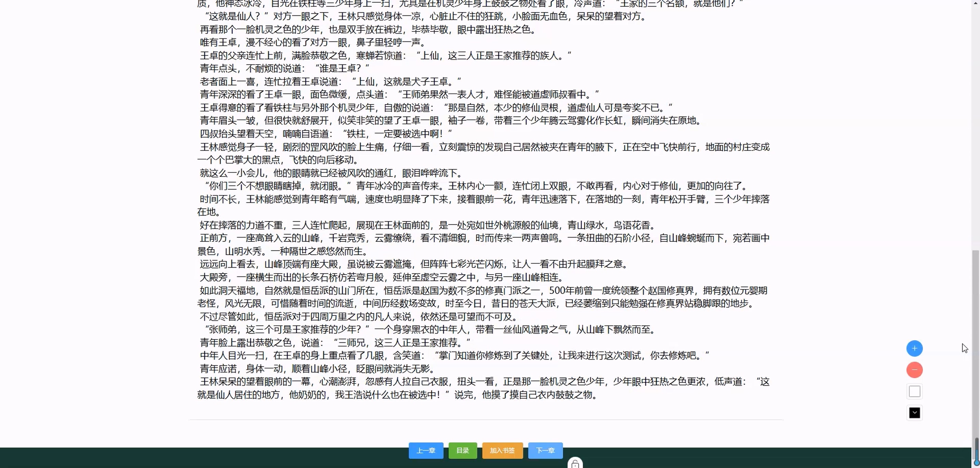Open the 目录 table of contents
Viewport: 980px width, 468px height.
[463, 451]
